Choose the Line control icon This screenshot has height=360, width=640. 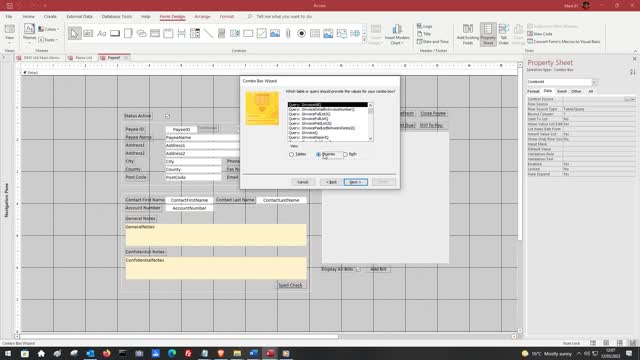[x=208, y=33]
